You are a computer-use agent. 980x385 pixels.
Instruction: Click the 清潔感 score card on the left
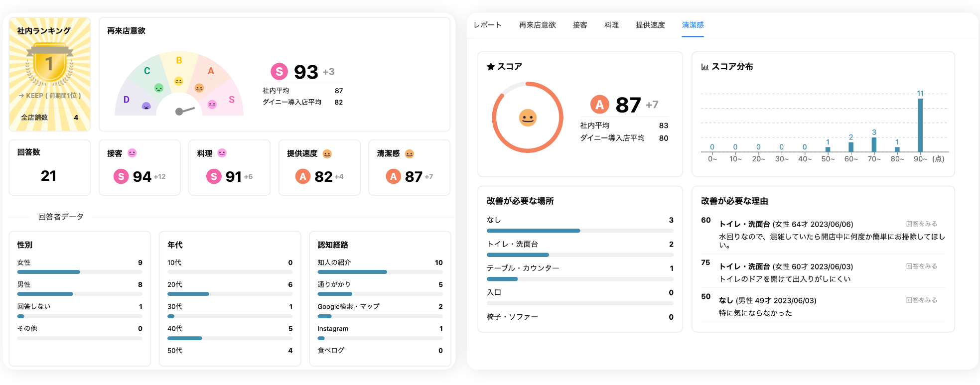point(409,167)
